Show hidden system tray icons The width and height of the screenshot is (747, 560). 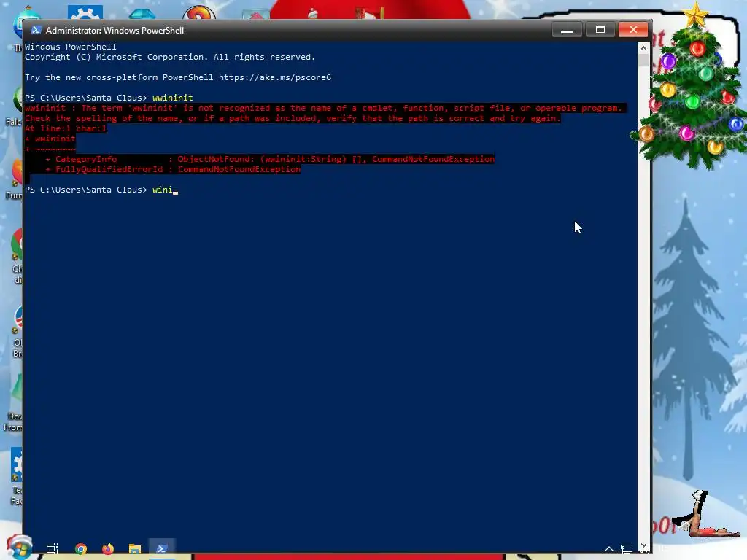(x=609, y=548)
